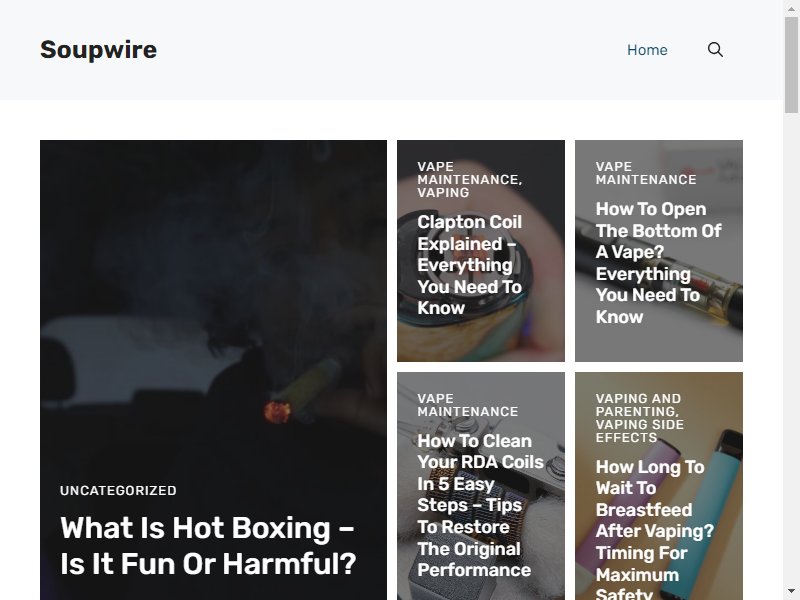Select Vape Maintenance category on vape-bottom card
This screenshot has height=600, width=800.
click(646, 173)
